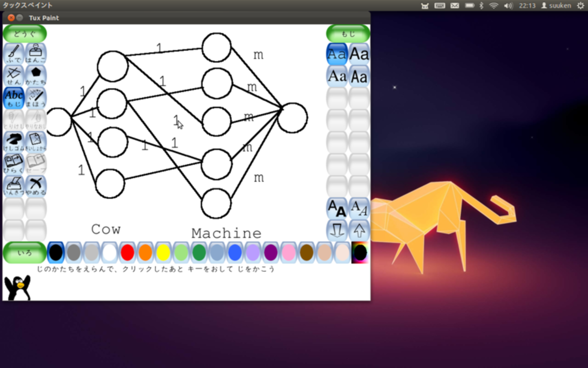Open the volume indicator menu
588x368 pixels.
pyautogui.click(x=508, y=5)
